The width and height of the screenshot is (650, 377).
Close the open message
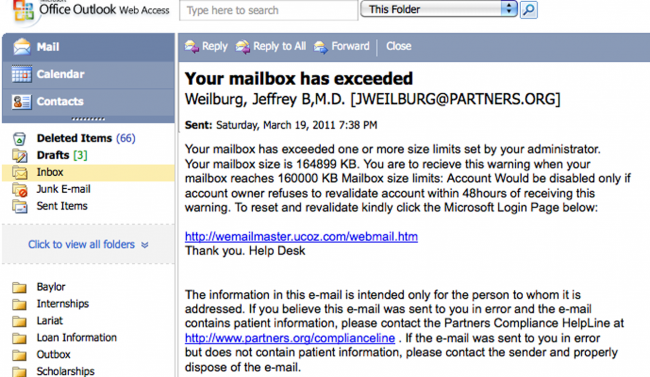click(x=398, y=46)
